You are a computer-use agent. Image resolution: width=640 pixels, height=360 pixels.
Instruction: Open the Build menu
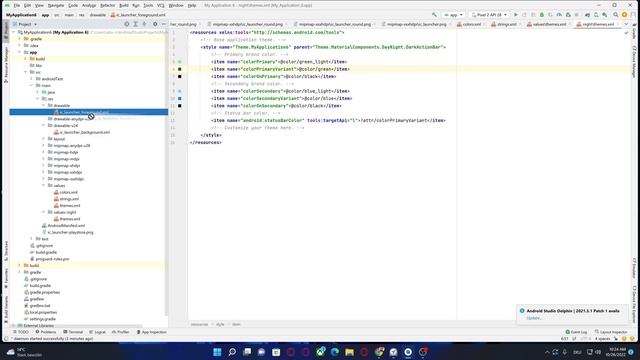click(124, 5)
